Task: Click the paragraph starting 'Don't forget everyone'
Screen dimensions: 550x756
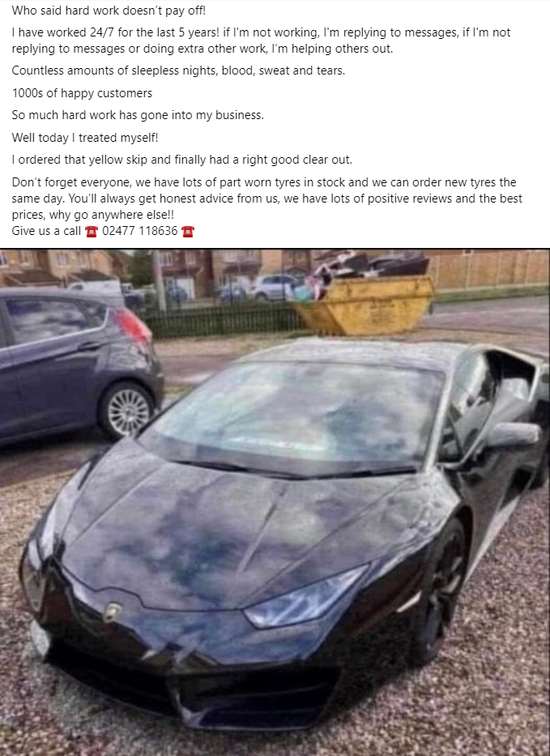Action: click(x=267, y=199)
